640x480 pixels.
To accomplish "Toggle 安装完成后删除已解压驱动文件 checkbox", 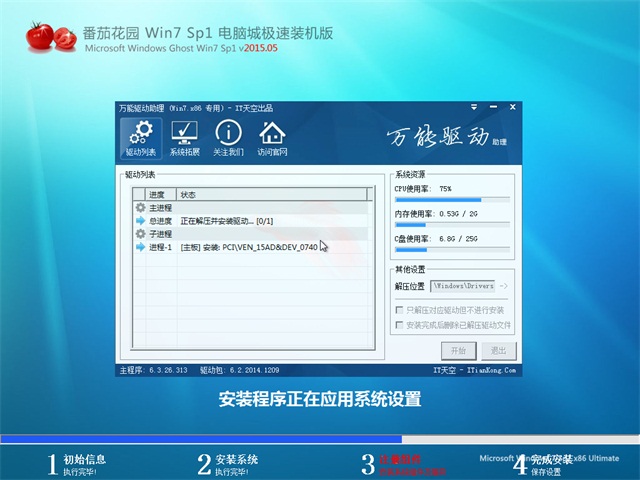I will point(399,325).
